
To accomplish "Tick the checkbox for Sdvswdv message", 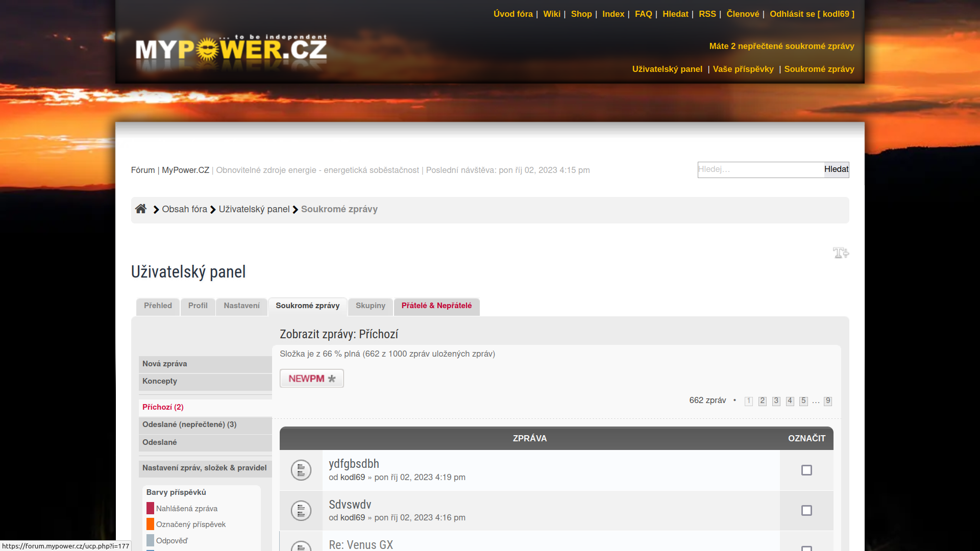I will 806,511.
